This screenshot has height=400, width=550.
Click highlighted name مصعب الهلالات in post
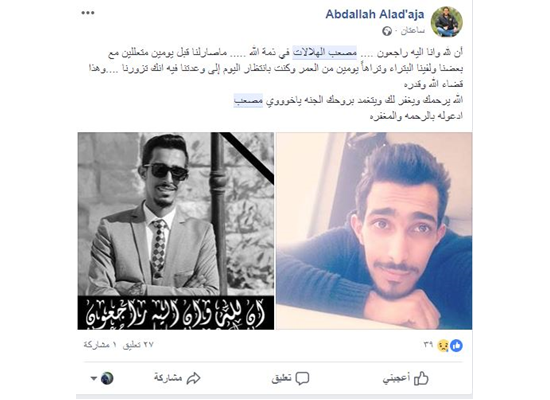click(x=325, y=53)
